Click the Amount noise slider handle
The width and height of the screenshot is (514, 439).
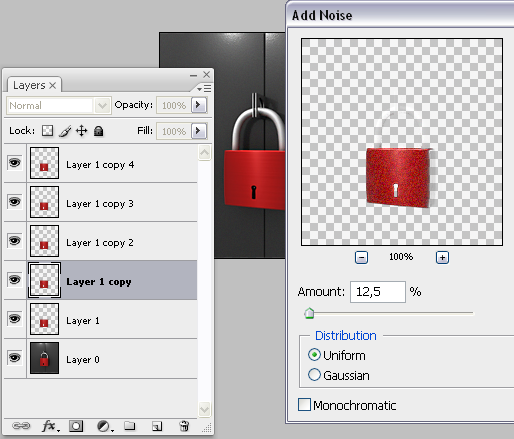tap(309, 313)
